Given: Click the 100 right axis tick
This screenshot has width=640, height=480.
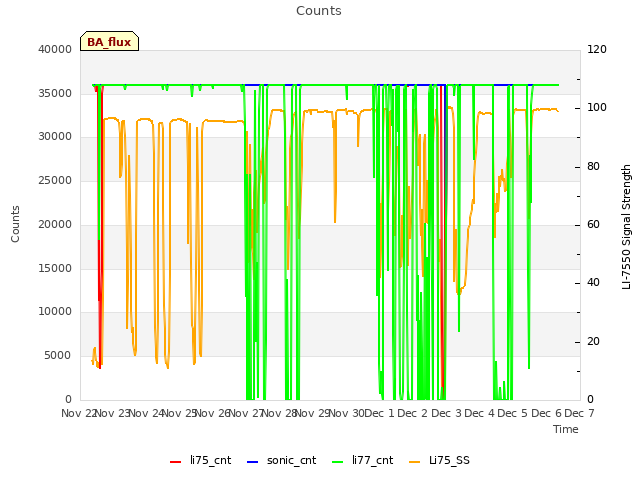Looking at the screenshot, I should [597, 108].
